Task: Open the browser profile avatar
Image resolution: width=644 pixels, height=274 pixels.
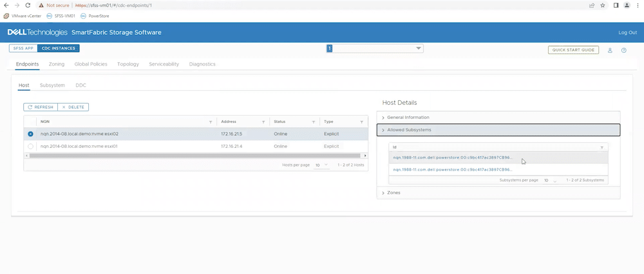Action: 627,5
